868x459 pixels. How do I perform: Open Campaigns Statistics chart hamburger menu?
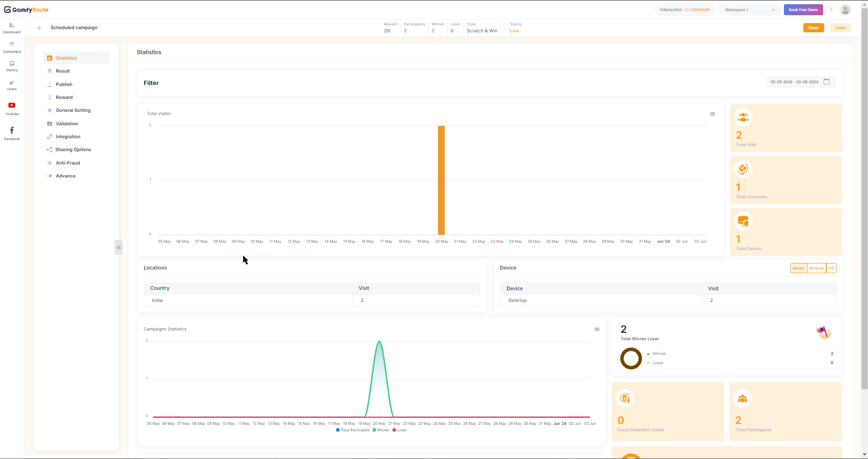point(597,330)
